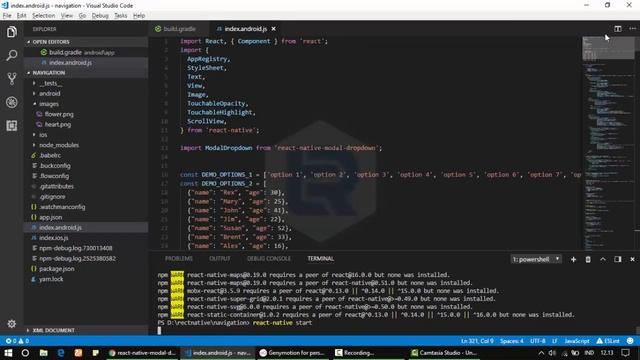This screenshot has width=640, height=360.
Task: Open editor More Actions ellipsis menu
Action: [x=632, y=29]
